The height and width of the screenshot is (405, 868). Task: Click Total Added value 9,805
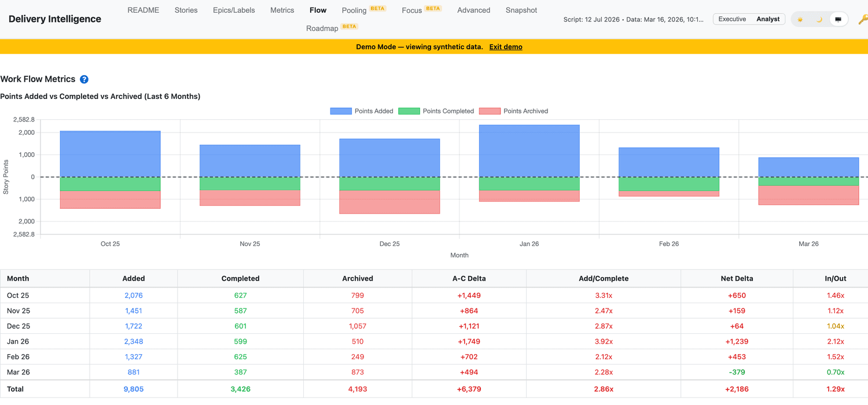tap(134, 389)
